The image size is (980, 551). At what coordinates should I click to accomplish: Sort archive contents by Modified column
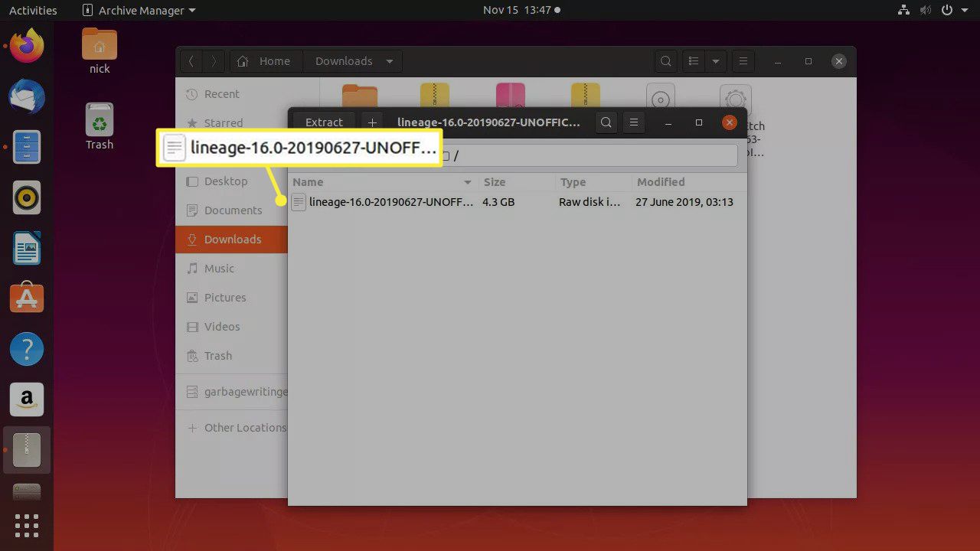688,182
